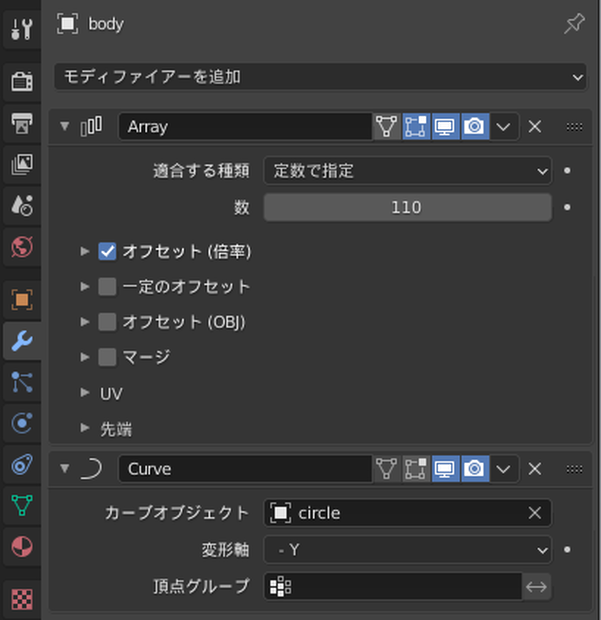Toggle Curve modifier viewport display

tap(445, 469)
